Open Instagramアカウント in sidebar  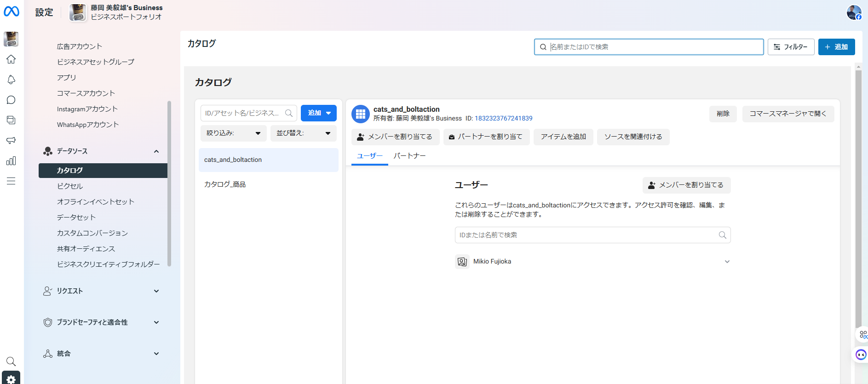pyautogui.click(x=87, y=109)
